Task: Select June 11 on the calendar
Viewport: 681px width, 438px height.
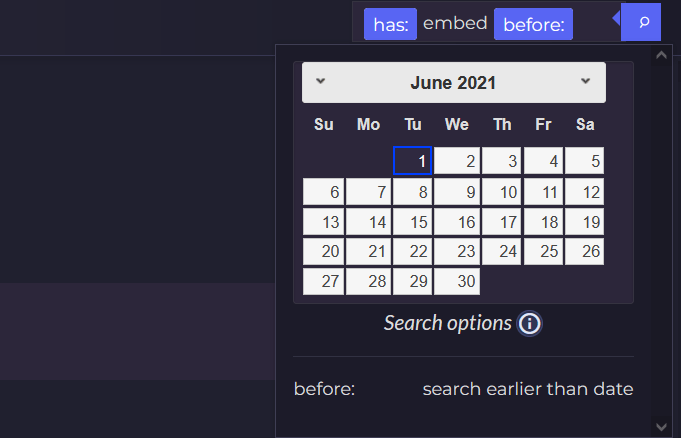Action: point(543,192)
